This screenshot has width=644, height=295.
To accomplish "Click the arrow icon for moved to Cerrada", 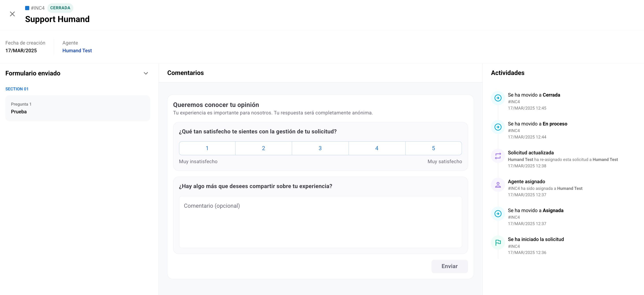I will pos(498,98).
